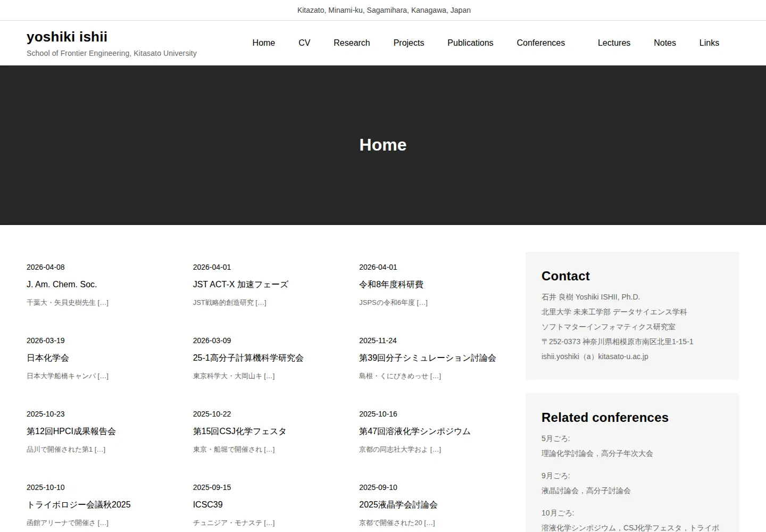
Task: Click the 2025-10-16 post date
Action: coord(378,414)
